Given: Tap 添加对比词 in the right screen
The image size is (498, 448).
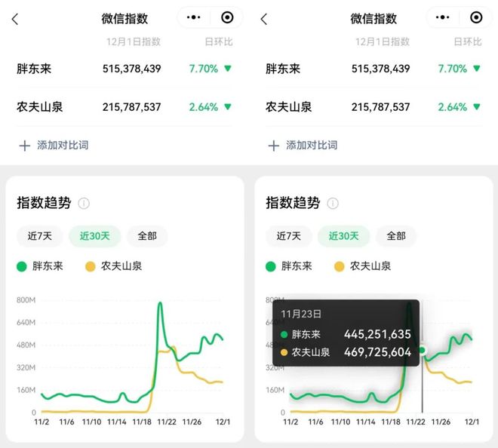Looking at the screenshot, I should tap(303, 145).
